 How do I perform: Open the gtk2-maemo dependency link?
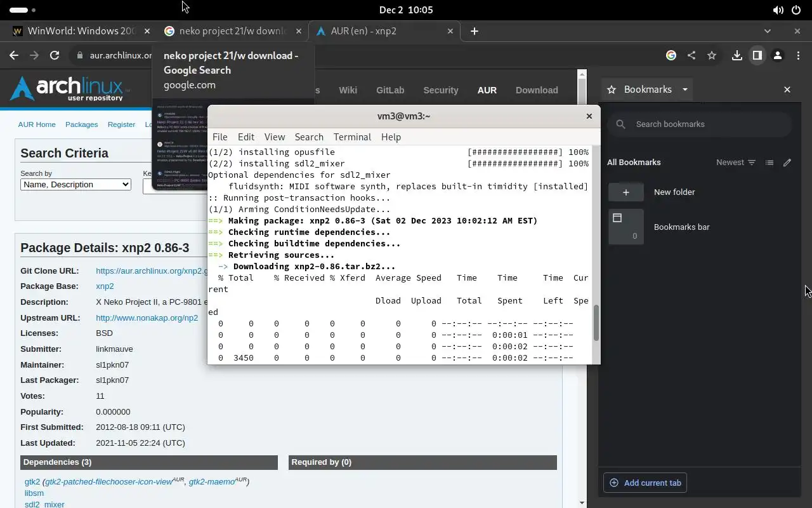(x=212, y=481)
